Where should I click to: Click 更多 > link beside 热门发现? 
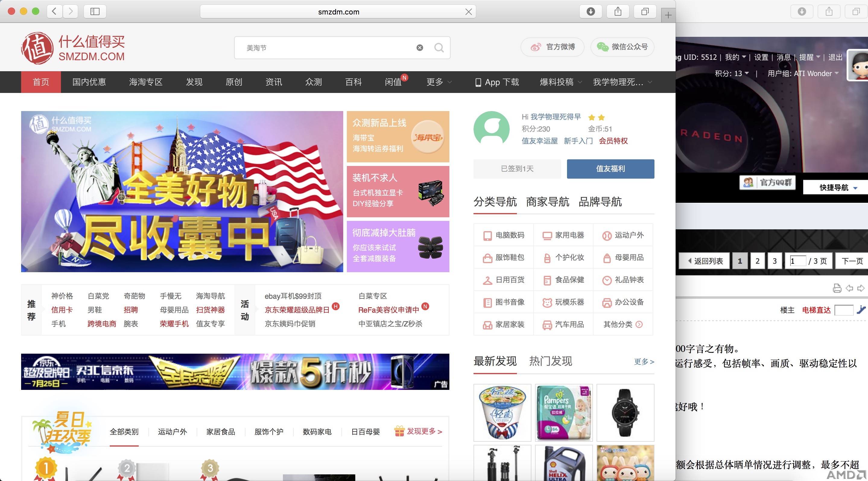(x=644, y=362)
